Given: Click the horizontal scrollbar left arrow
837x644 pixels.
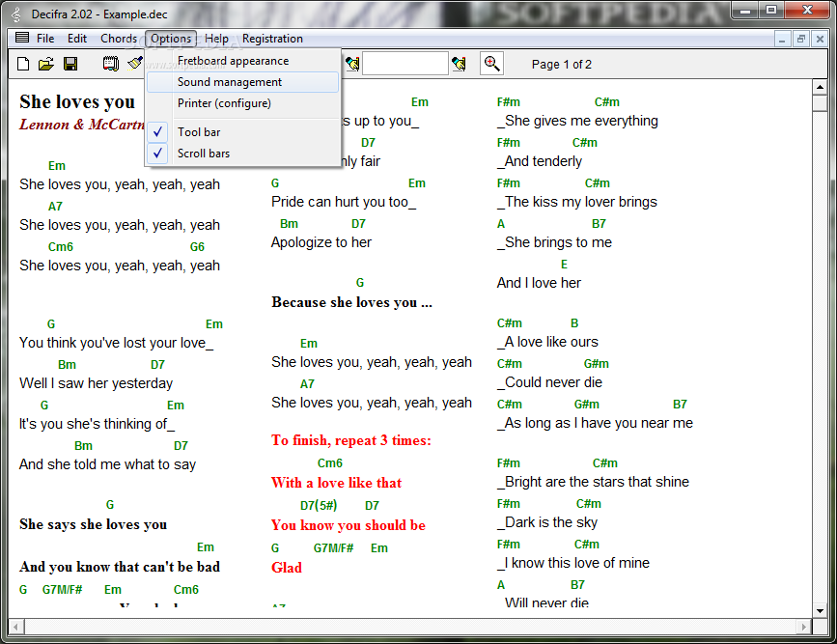Looking at the screenshot, I should click(x=16, y=627).
